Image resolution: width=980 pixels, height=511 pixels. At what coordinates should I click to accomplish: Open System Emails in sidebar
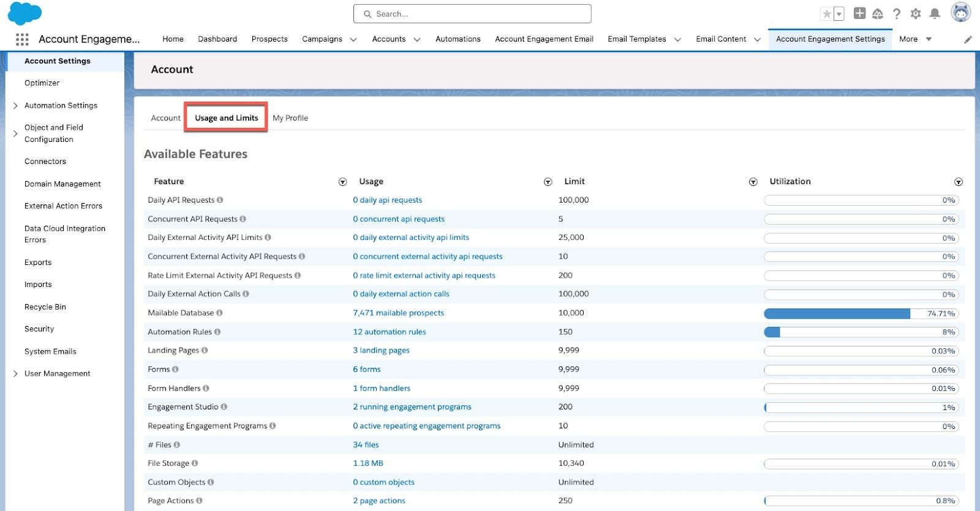click(50, 352)
